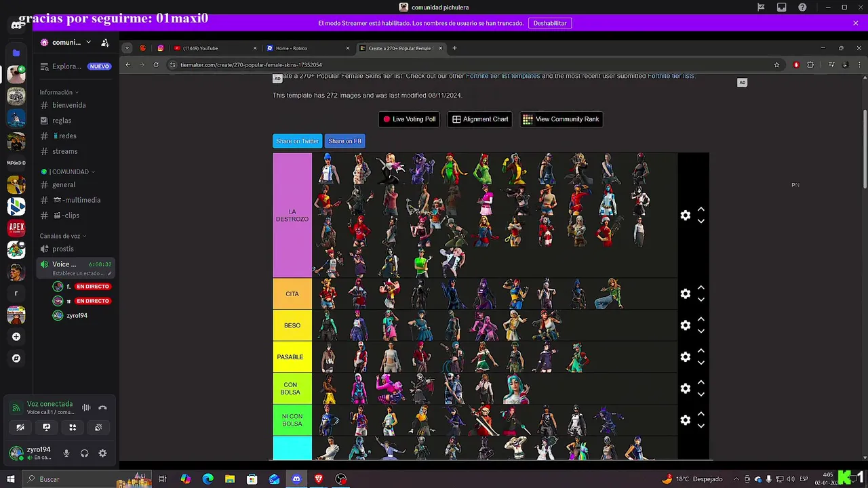This screenshot has width=868, height=488.
Task: Follow Fortnite tier list templates link
Action: tap(502, 76)
